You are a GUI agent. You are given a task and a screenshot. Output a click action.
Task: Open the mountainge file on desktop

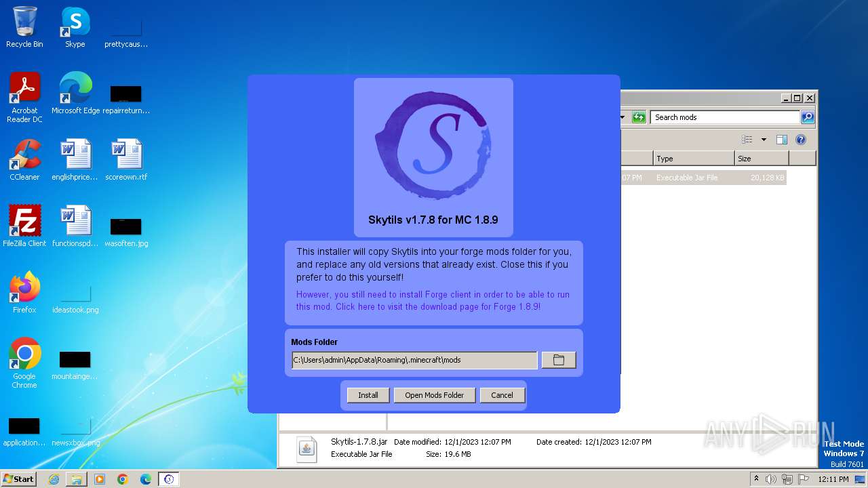click(x=75, y=364)
